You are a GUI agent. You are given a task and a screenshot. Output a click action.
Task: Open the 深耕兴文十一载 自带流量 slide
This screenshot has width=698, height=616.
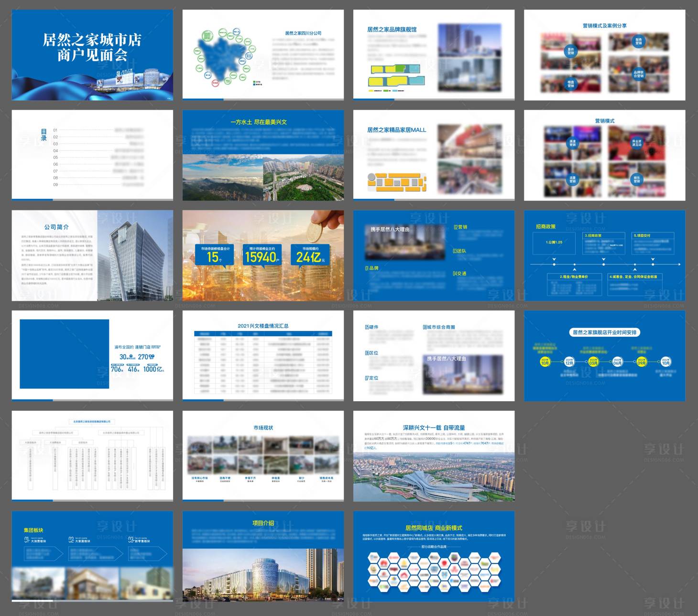coord(434,456)
